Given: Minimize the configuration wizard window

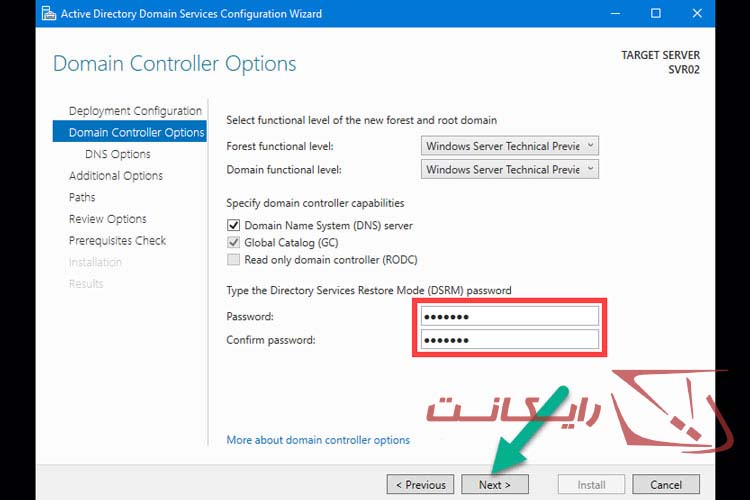Looking at the screenshot, I should 612,14.
